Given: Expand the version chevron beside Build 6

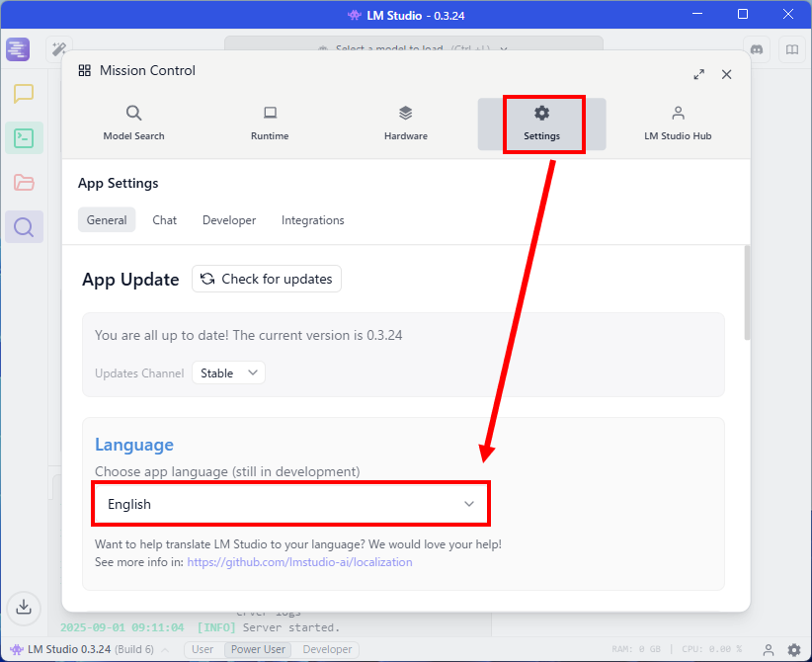Looking at the screenshot, I should tap(165, 649).
